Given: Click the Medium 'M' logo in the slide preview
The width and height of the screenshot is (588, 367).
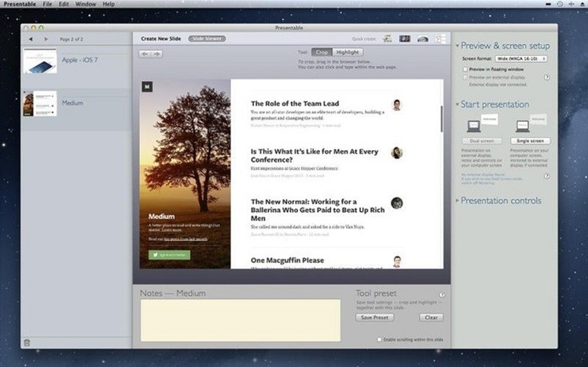Looking at the screenshot, I should point(146,86).
